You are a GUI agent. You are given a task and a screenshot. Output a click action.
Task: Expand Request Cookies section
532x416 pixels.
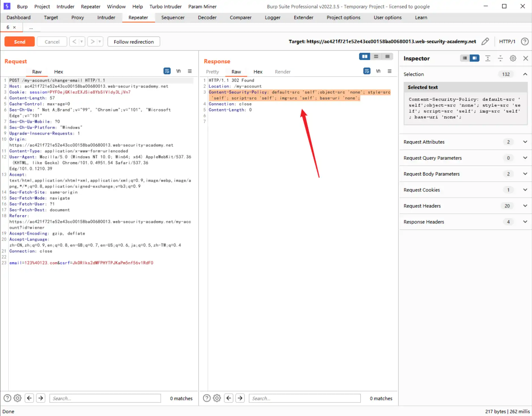[x=525, y=190]
